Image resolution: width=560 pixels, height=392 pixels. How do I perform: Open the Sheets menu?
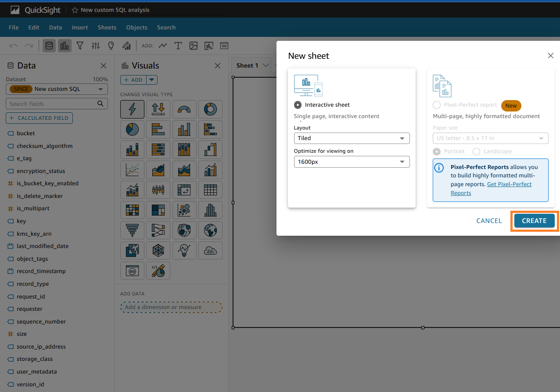[x=107, y=27]
